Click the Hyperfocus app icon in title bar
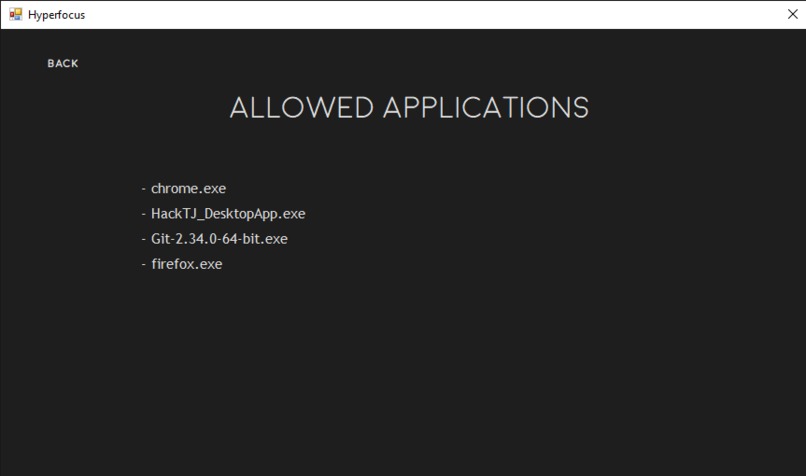Image resolution: width=806 pixels, height=476 pixels. [15, 14]
